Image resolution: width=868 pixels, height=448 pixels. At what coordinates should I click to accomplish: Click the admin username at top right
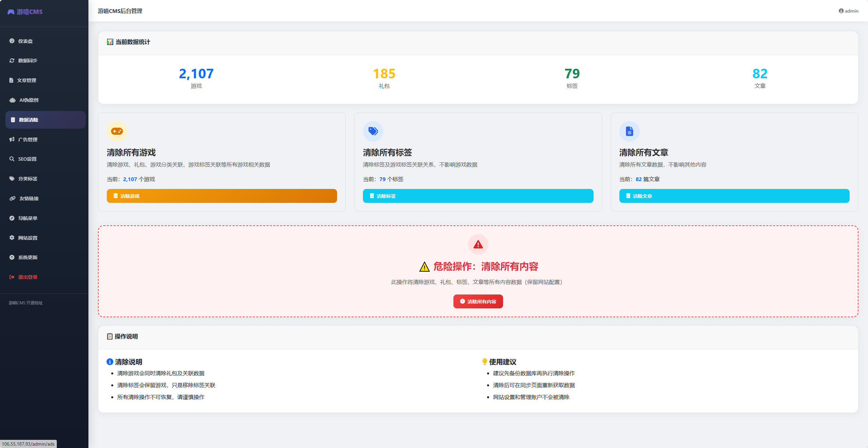(851, 11)
